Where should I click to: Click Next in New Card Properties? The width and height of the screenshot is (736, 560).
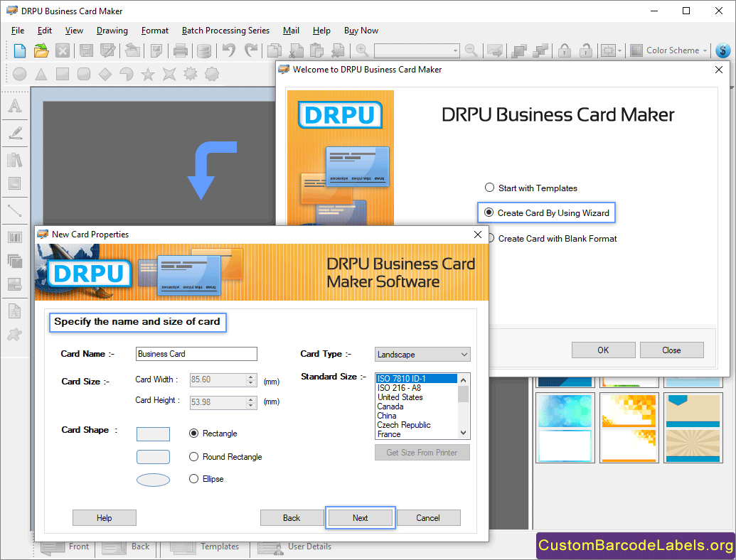360,518
